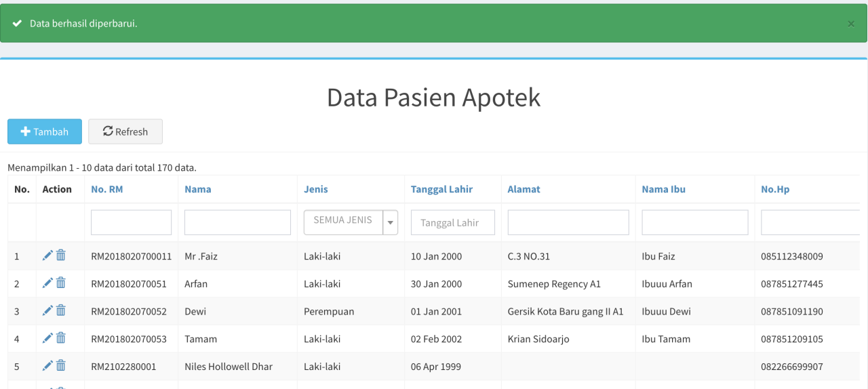This screenshot has width=868, height=389.
Task: Dismiss the success alert with X
Action: pyautogui.click(x=851, y=24)
